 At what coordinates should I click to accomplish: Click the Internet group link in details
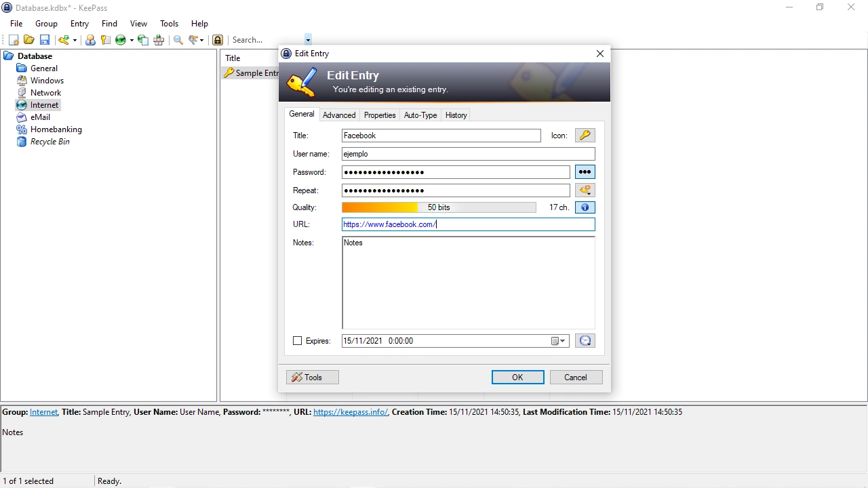click(x=44, y=412)
